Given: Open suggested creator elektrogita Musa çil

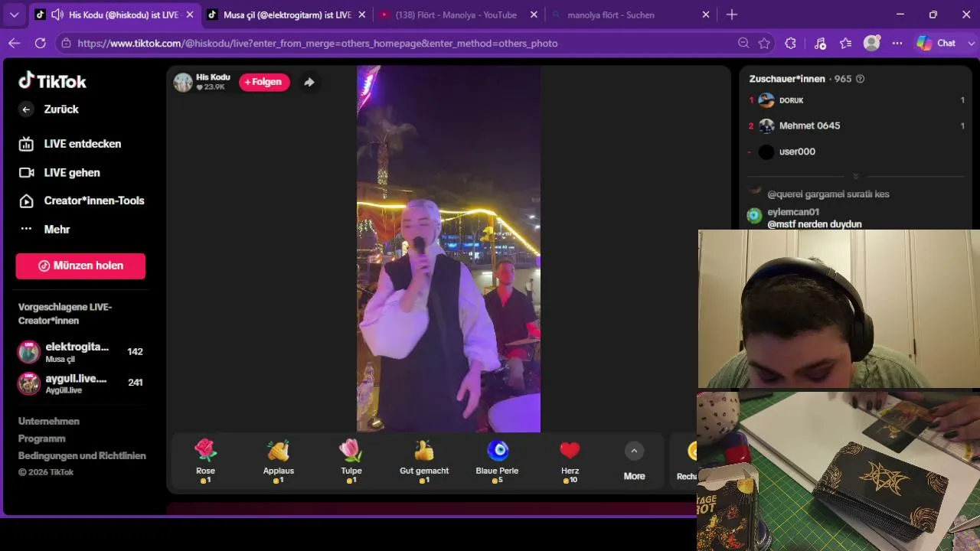Looking at the screenshot, I should click(80, 351).
